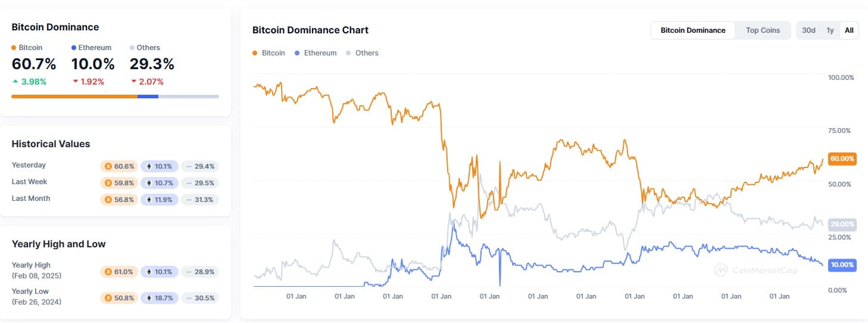868x323 pixels.
Task: Click the Bitcoin icon in Yearly High row
Action: pyautogui.click(x=108, y=272)
